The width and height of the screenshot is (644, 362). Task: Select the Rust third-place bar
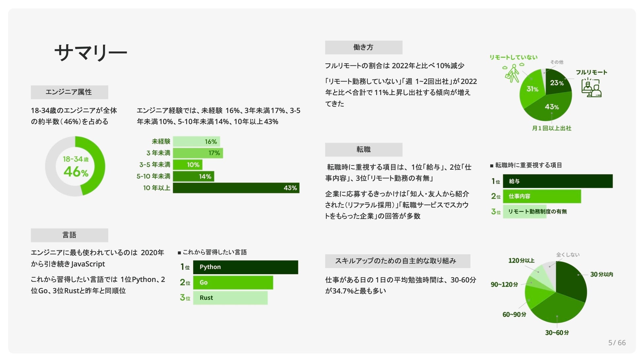(x=230, y=298)
